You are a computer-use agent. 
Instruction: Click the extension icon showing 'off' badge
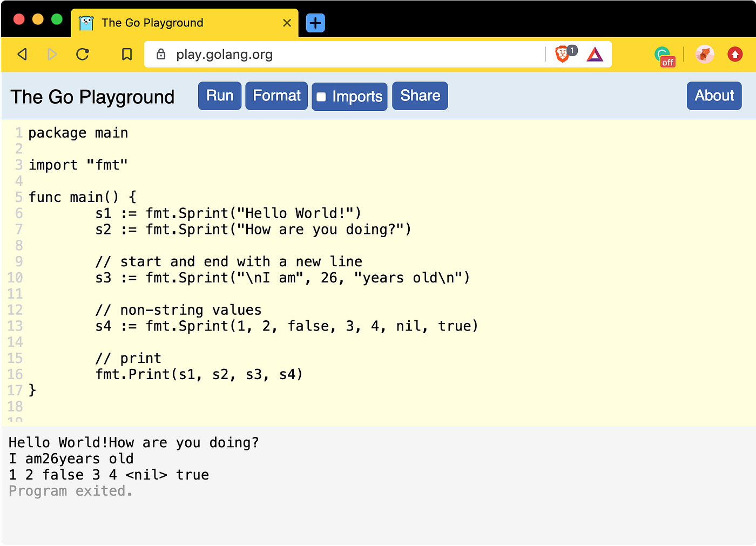[663, 55]
